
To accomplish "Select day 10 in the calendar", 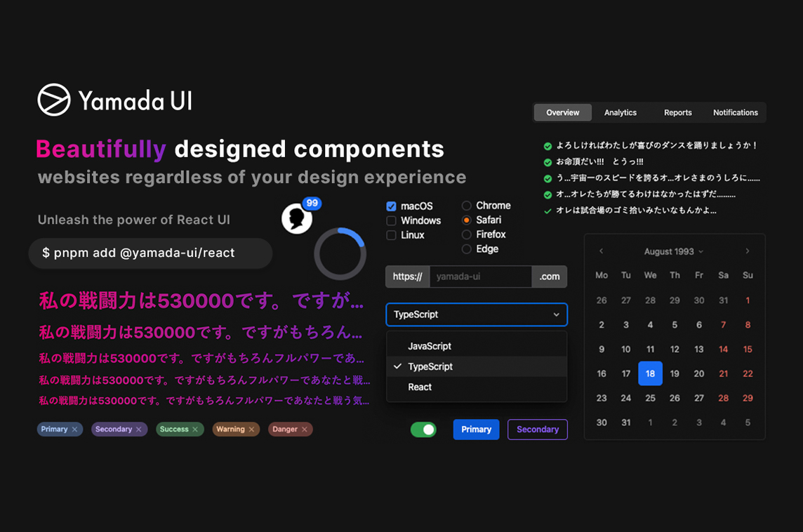I will tap(626, 350).
